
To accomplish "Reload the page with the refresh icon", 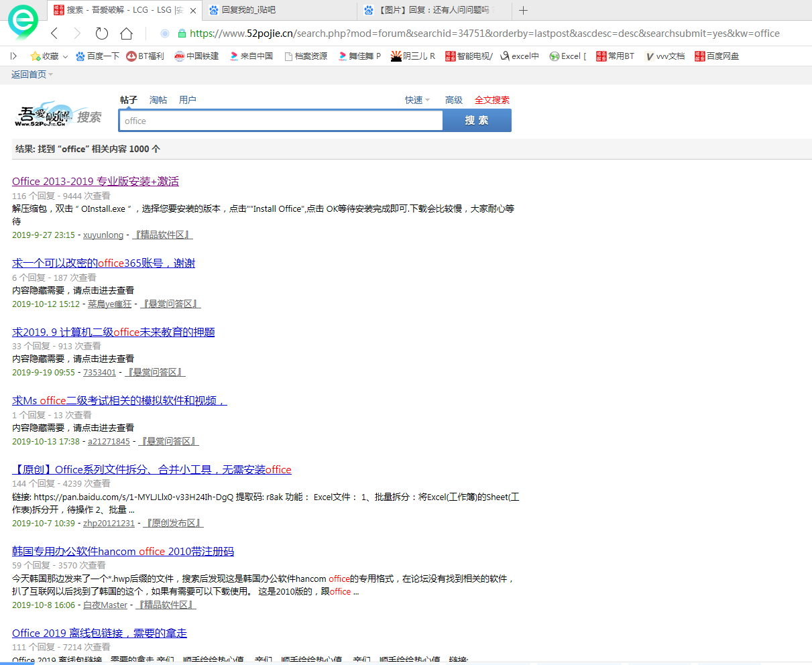I will pyautogui.click(x=102, y=34).
